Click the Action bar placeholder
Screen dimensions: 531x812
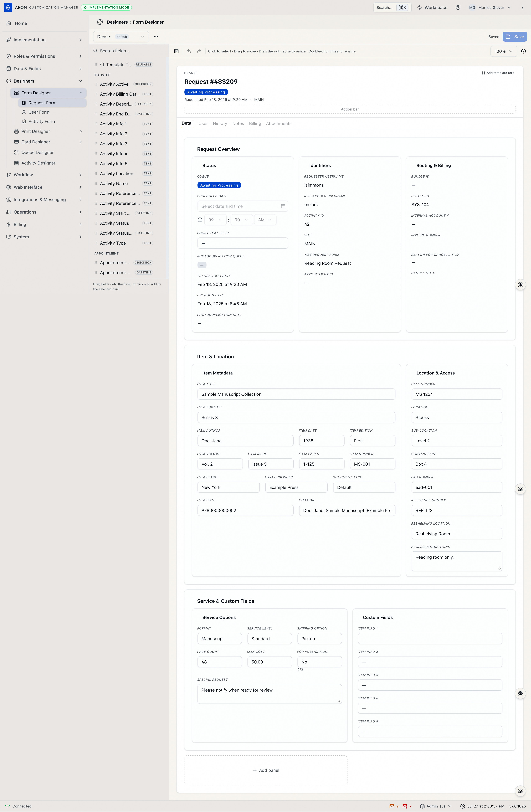point(349,109)
